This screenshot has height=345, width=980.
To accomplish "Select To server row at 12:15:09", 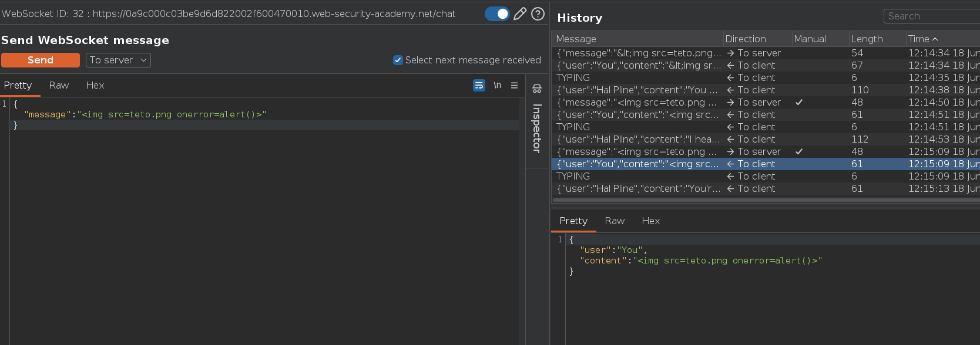I will pos(766,151).
